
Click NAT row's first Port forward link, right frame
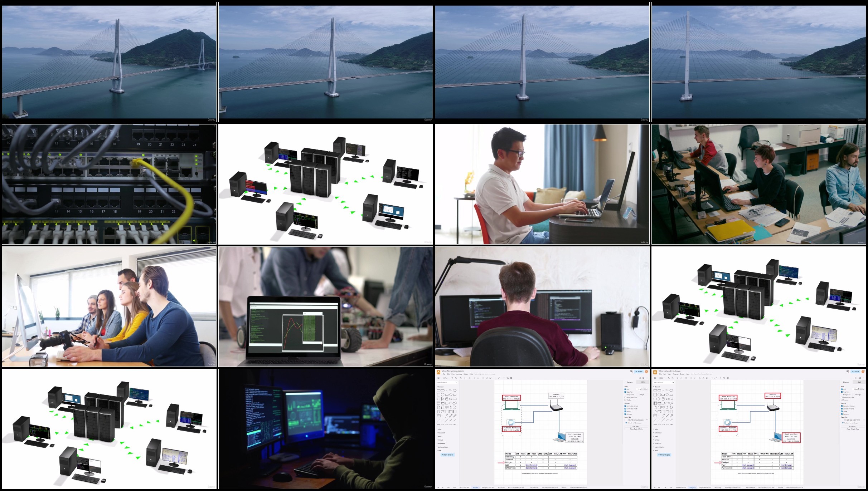pos(748,465)
